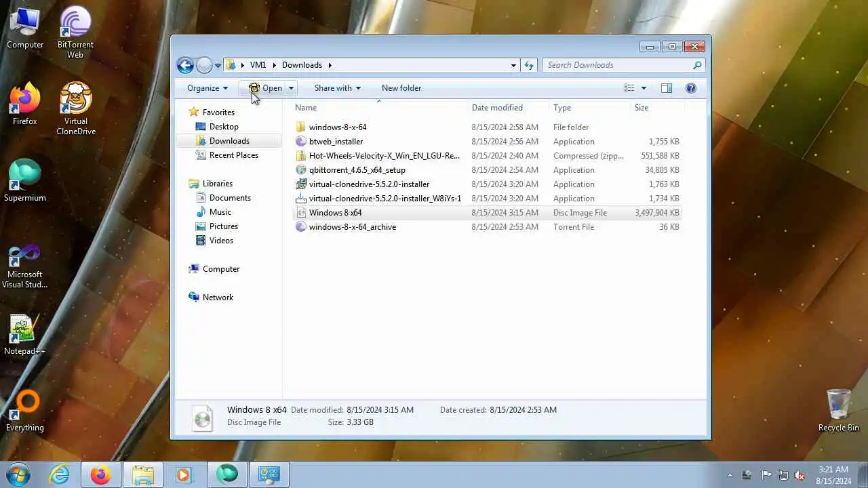Expand the view options dropdown arrow
868x488 pixels.
(x=644, y=88)
